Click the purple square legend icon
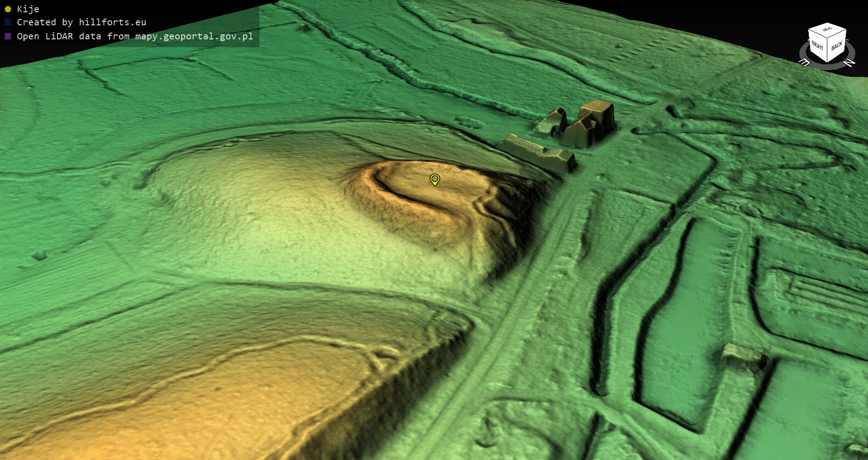Image resolution: width=868 pixels, height=460 pixels. coord(8,36)
